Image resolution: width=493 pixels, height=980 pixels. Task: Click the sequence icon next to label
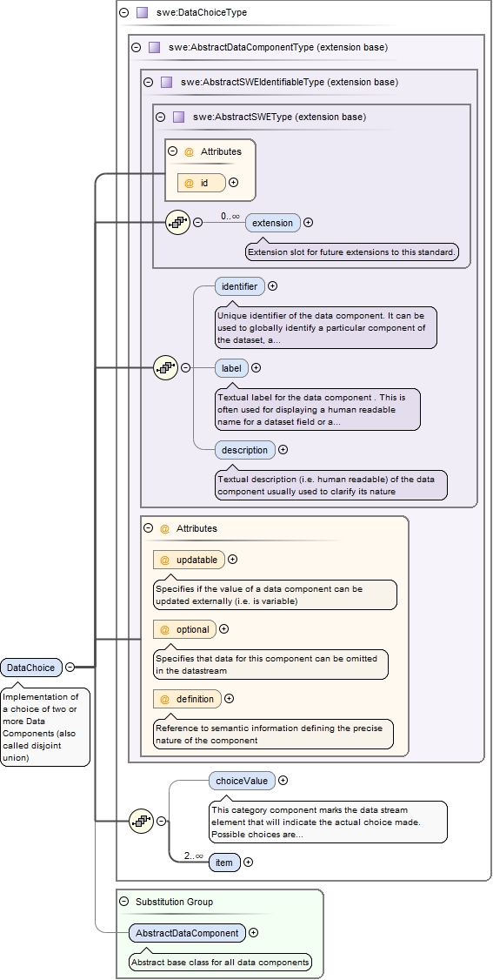coord(166,367)
